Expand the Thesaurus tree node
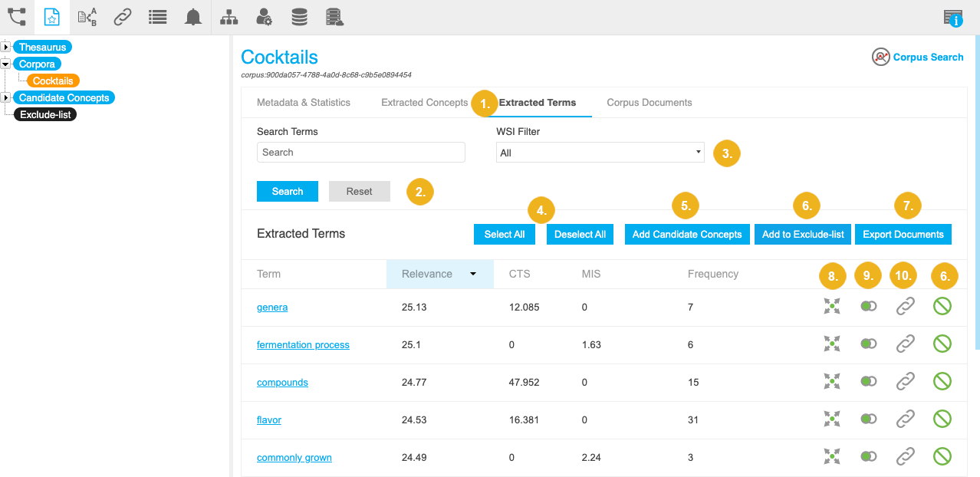The height and width of the screenshot is (477, 980). (x=6, y=48)
